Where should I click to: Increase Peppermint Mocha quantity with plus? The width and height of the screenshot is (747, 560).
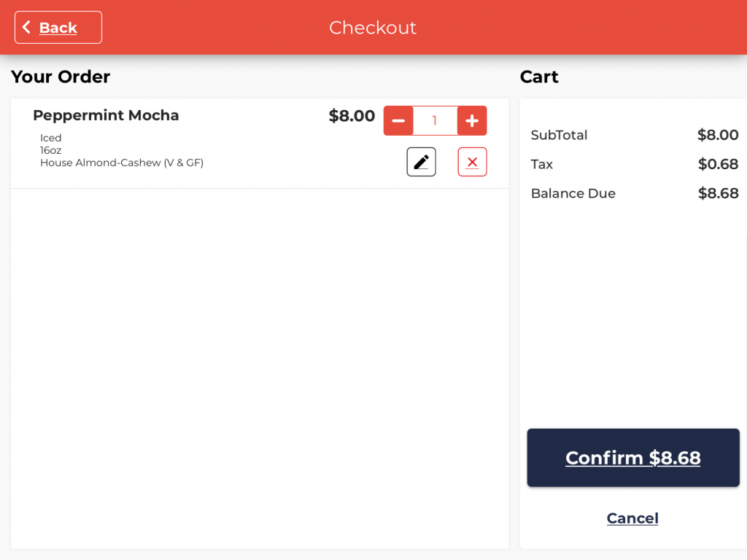point(472,121)
